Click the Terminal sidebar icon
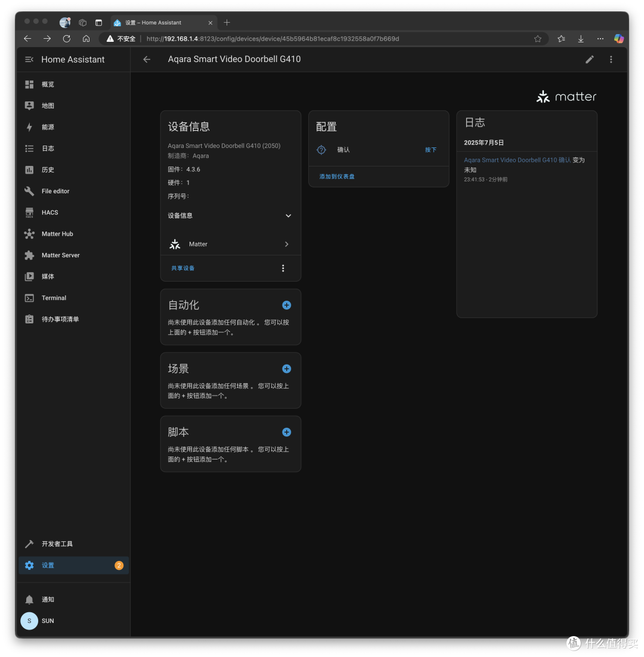Image resolution: width=644 pixels, height=657 pixels. (29, 298)
